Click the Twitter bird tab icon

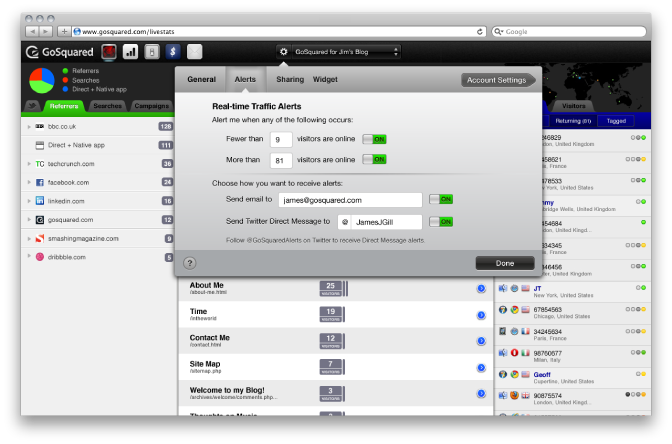click(x=33, y=105)
